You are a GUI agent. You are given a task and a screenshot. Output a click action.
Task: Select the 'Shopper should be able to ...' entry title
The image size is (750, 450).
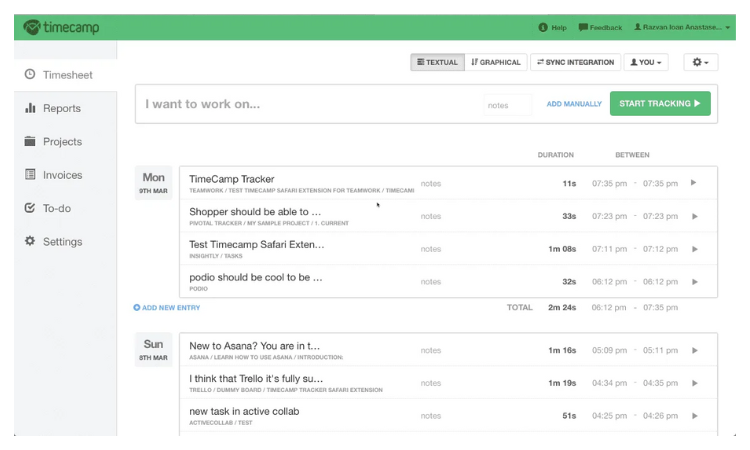pos(255,212)
